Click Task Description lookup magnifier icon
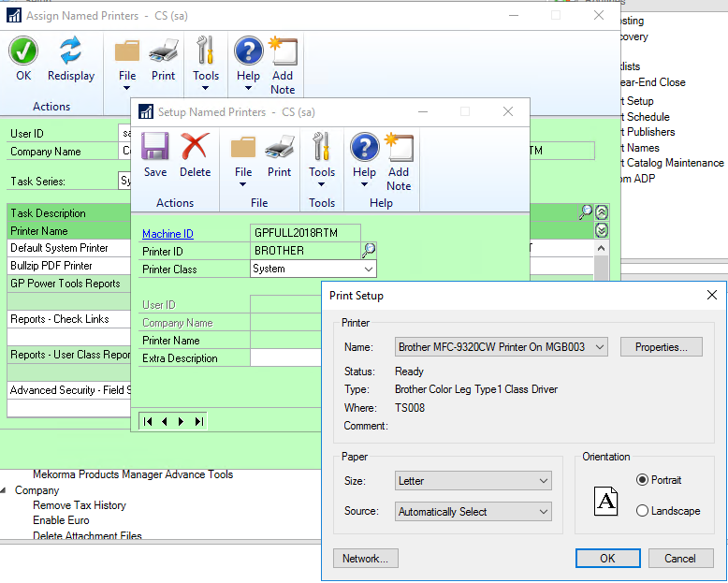The height and width of the screenshot is (583, 728). point(586,212)
